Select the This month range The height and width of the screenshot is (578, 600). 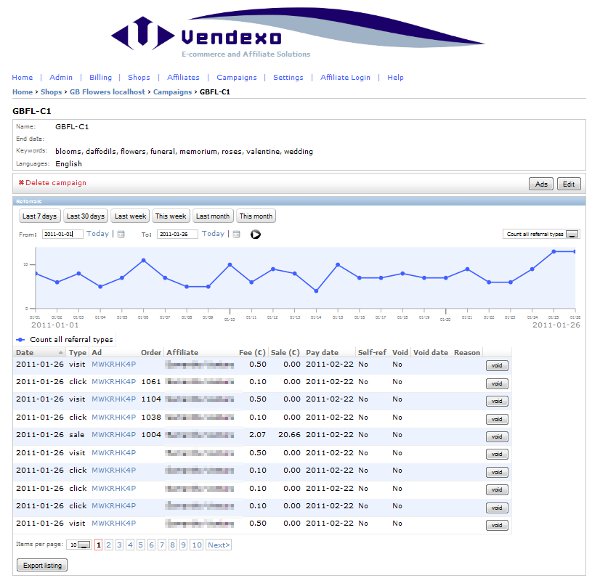[256, 216]
